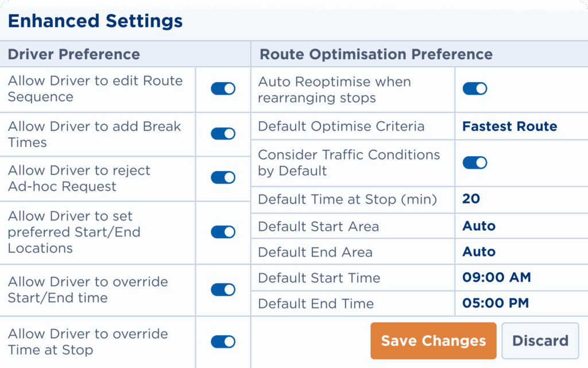This screenshot has width=588, height=368.
Task: Switch off Allow Driver to reject Ad-hoc Request
Action: point(223,178)
